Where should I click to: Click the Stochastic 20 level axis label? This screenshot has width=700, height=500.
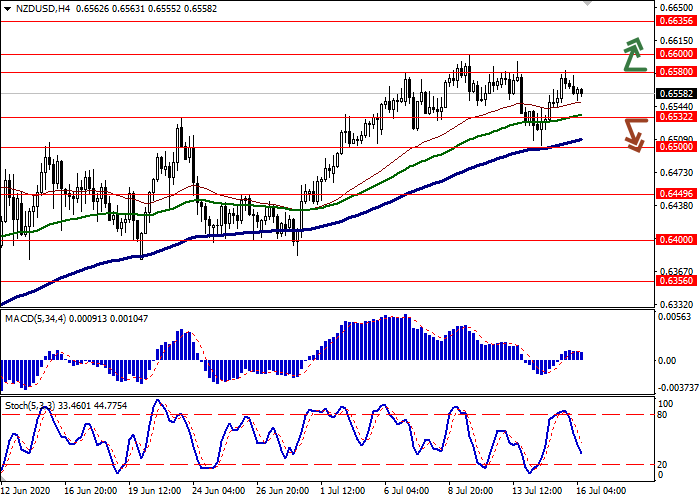coord(664,464)
